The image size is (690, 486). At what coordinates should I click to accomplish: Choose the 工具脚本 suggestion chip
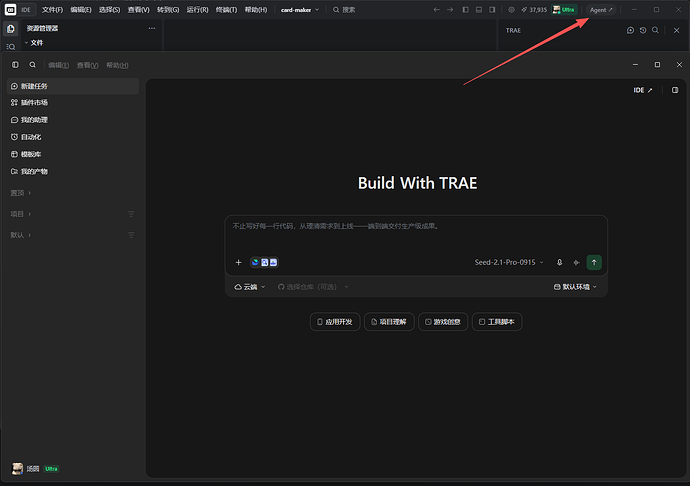pyautogui.click(x=497, y=322)
